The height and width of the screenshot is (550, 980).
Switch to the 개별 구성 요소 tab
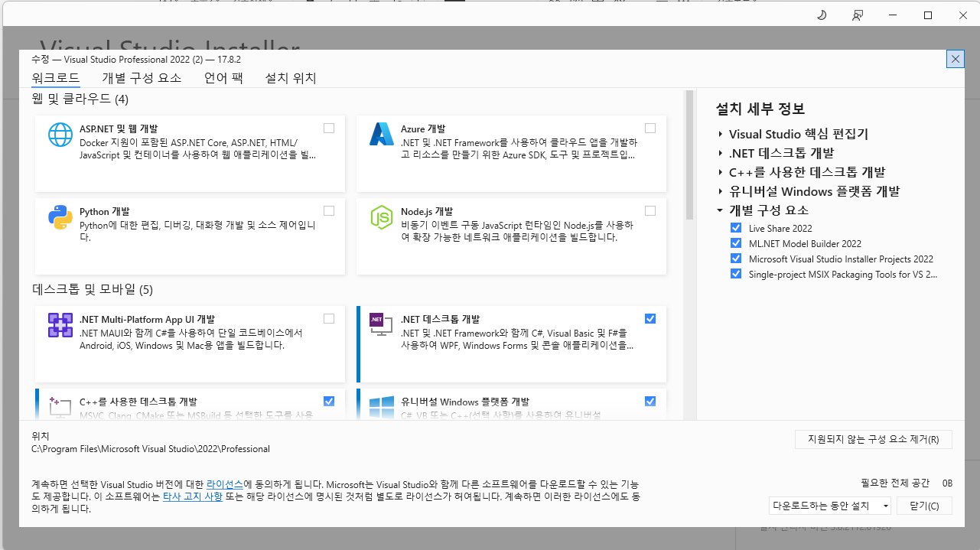click(142, 78)
